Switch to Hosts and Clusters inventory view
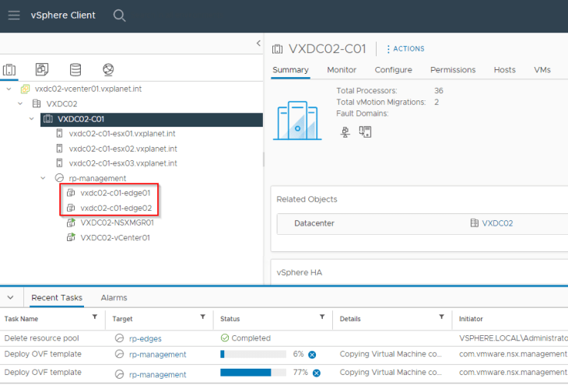 click(9, 69)
